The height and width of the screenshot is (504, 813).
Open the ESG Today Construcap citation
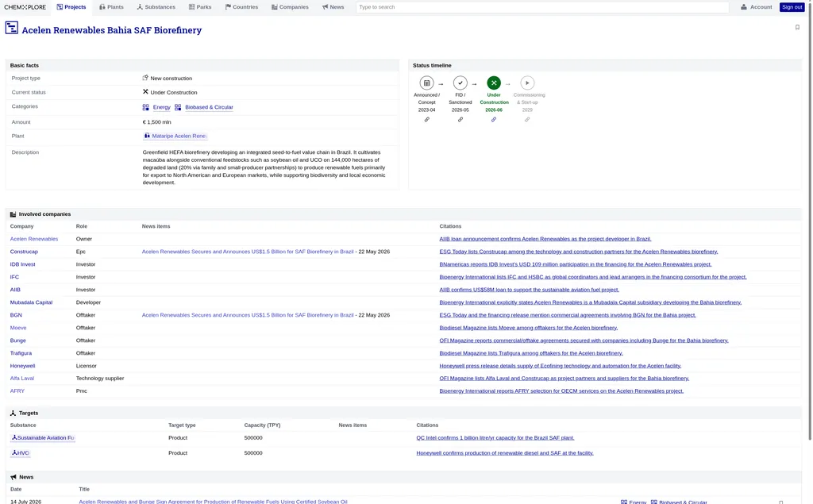[578, 252]
